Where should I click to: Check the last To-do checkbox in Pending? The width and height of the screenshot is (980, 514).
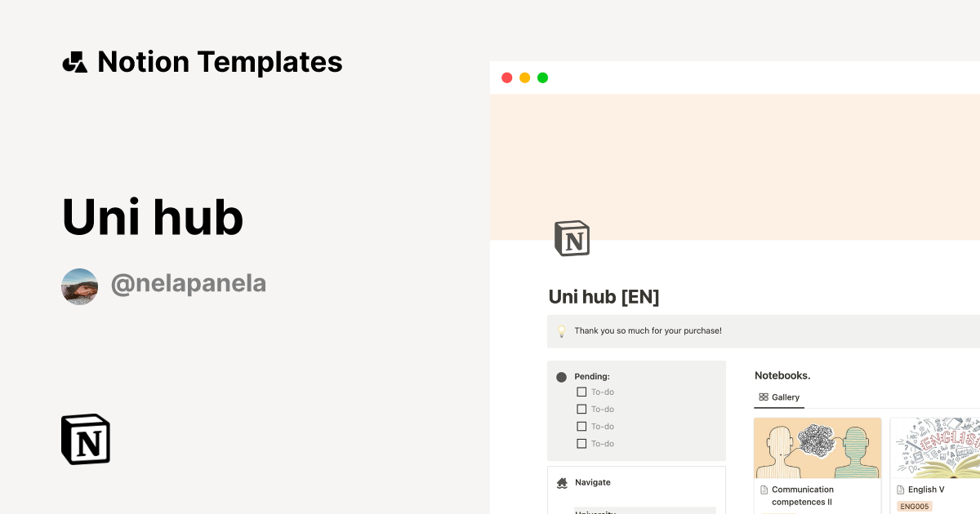click(580, 443)
